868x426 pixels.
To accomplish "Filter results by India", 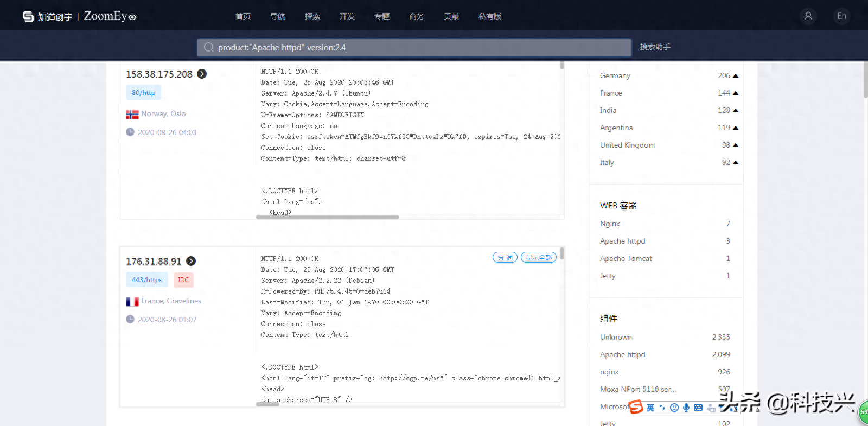I will [x=608, y=111].
